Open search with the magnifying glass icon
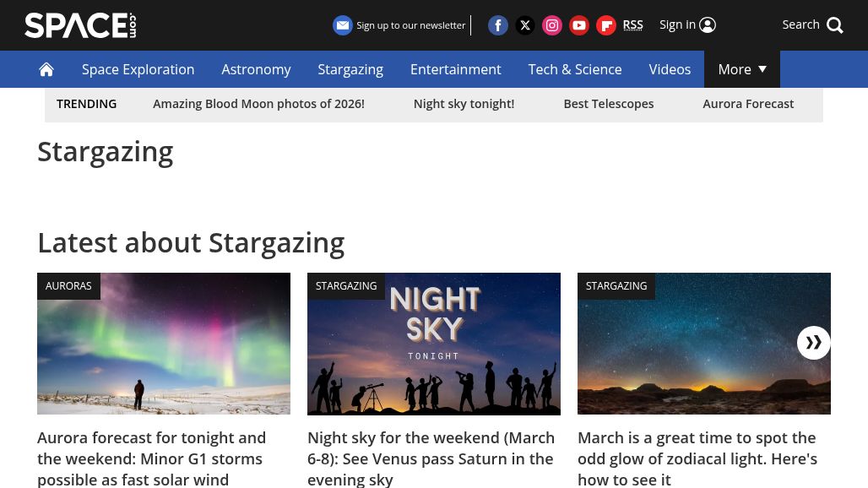The image size is (868, 488). [834, 25]
